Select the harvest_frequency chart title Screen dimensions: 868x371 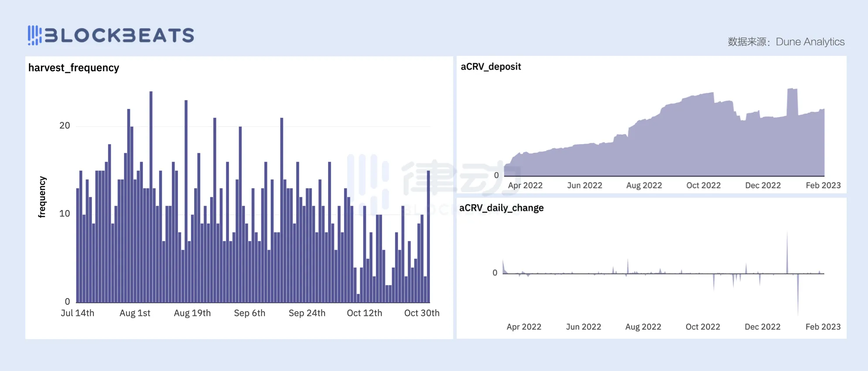pyautogui.click(x=74, y=68)
